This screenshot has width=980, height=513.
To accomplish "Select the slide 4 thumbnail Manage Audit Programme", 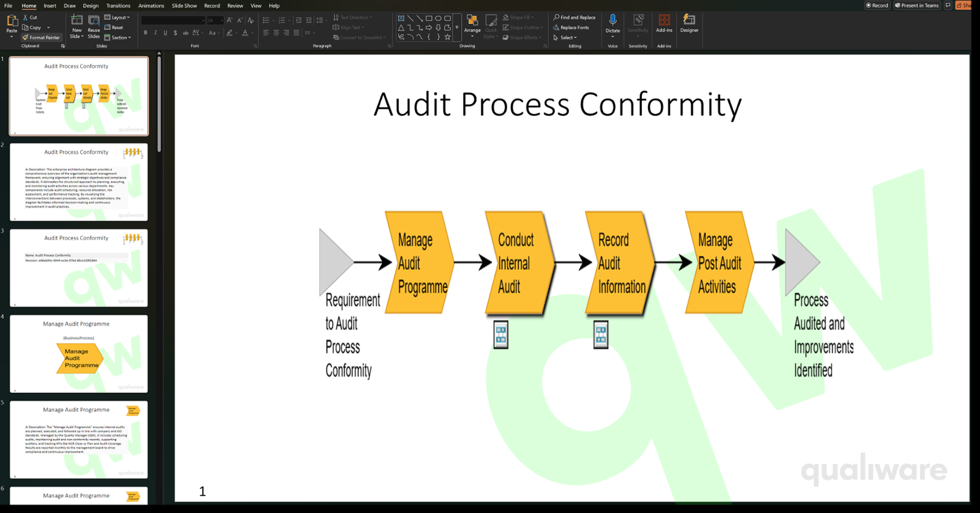I will point(78,353).
